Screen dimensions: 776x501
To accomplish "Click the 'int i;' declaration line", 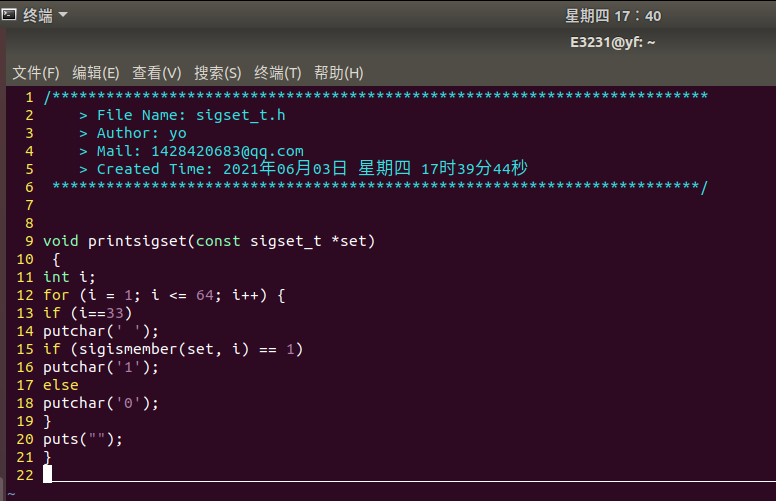I will (x=69, y=277).
